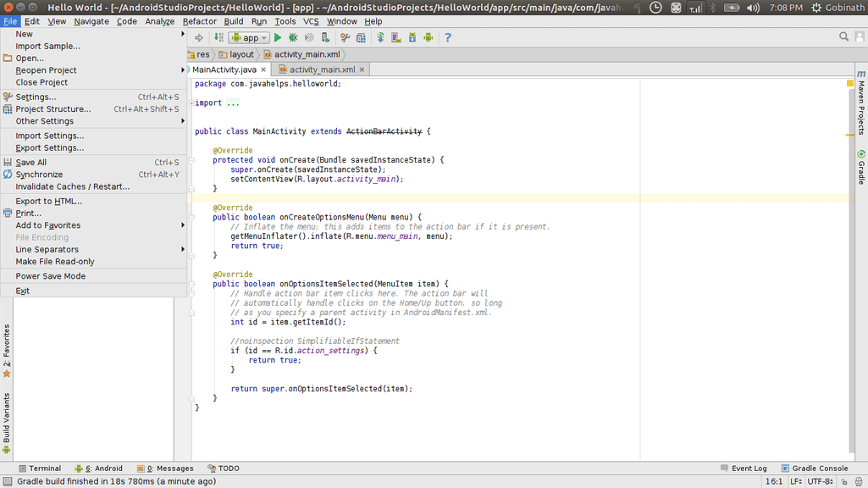The width and height of the screenshot is (868, 488).
Task: Click the layout breadcrumb folder
Action: [x=236, y=54]
